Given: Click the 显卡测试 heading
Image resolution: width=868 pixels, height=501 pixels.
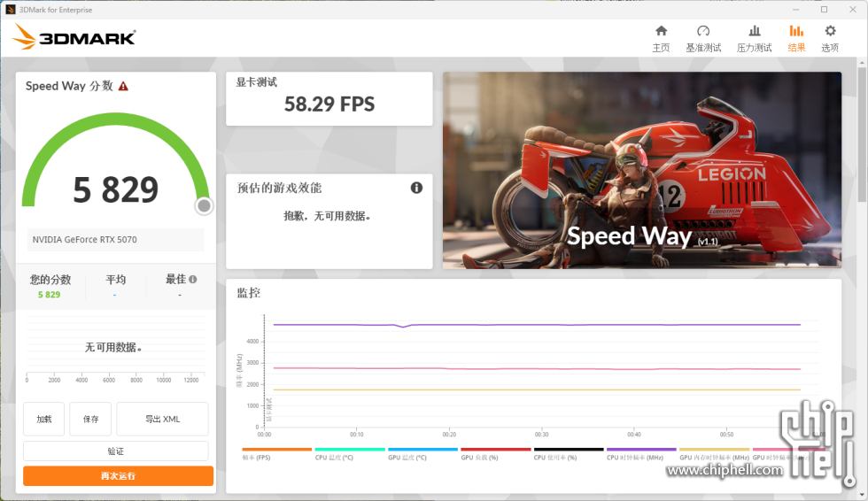Looking at the screenshot, I should 256,82.
